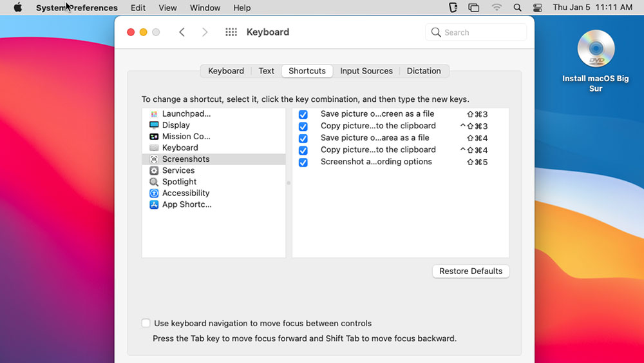Image resolution: width=644 pixels, height=363 pixels.
Task: Switch to the Input Sources tab
Action: (x=366, y=71)
